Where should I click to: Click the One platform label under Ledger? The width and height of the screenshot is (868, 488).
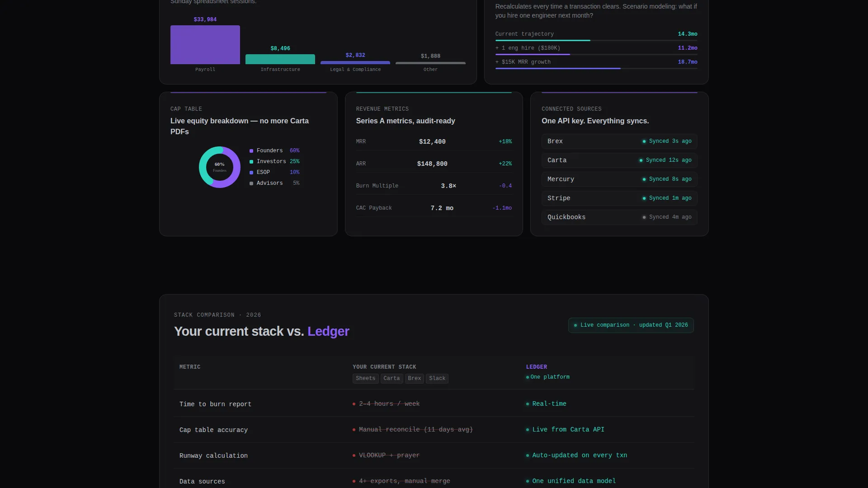pyautogui.click(x=550, y=377)
